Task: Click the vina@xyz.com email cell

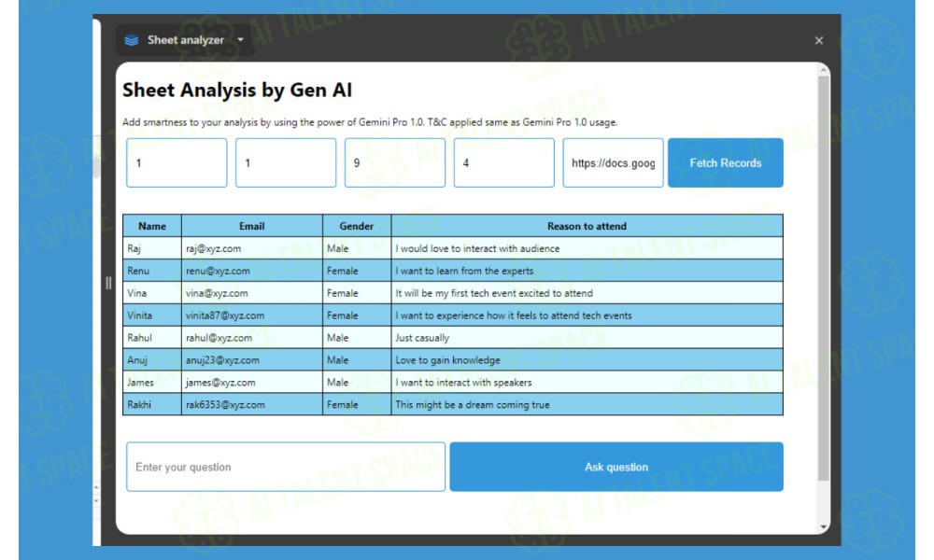Action: click(x=252, y=293)
